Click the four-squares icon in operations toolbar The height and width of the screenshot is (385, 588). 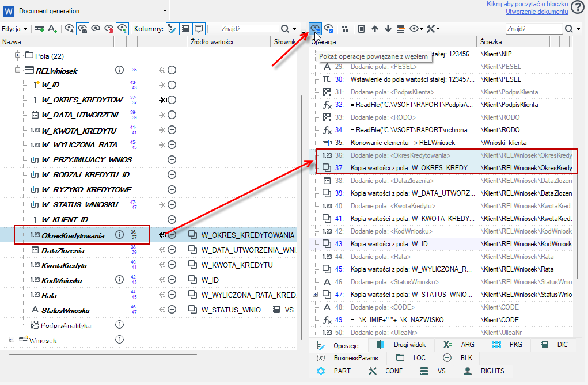[345, 29]
